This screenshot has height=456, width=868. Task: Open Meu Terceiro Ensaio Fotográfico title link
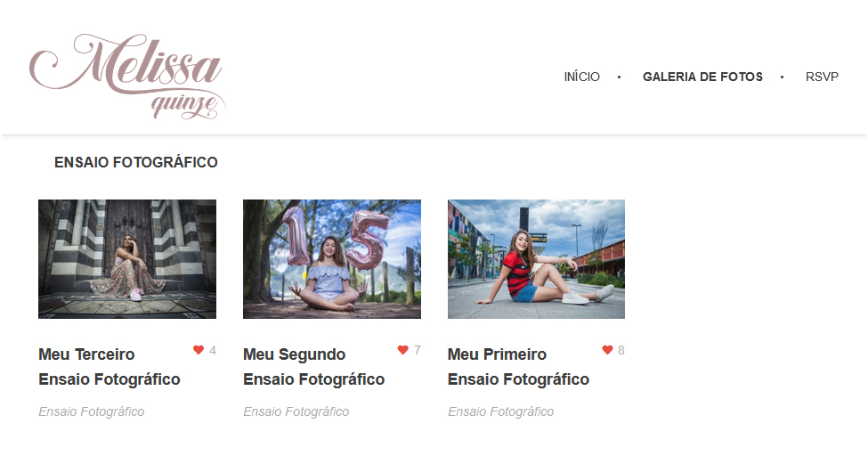pyautogui.click(x=109, y=367)
